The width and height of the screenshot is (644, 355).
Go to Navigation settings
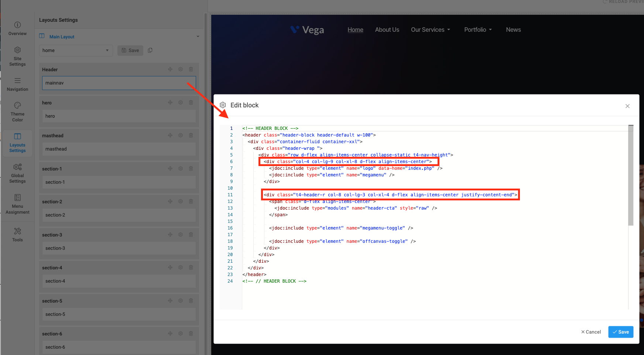17,85
